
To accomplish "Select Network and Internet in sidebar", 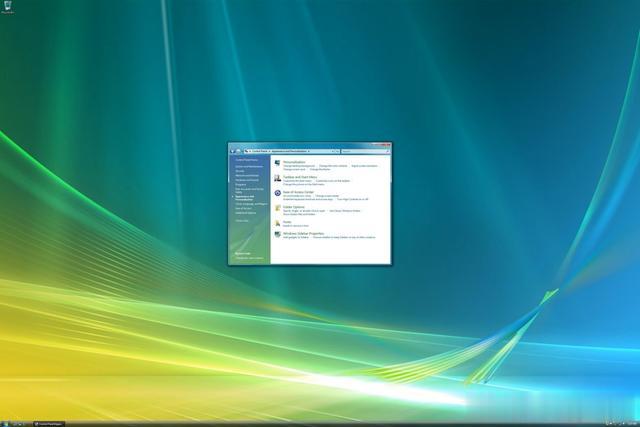I will [247, 176].
